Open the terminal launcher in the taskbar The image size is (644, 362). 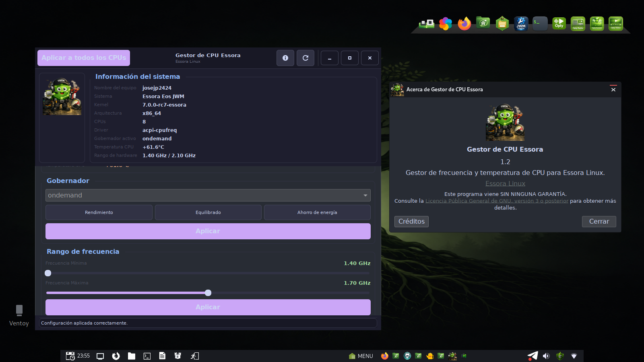(x=147, y=356)
